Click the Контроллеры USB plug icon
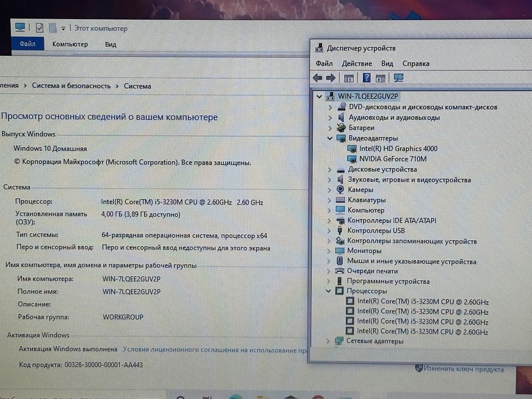This screenshot has width=532, height=399. (x=339, y=230)
